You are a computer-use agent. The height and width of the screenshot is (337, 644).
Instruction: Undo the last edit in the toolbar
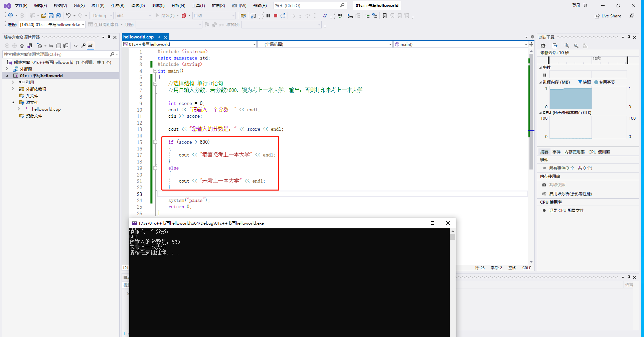[68, 16]
